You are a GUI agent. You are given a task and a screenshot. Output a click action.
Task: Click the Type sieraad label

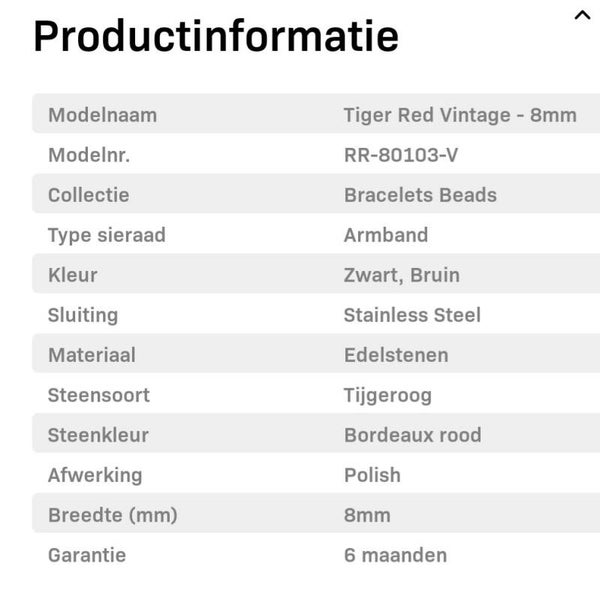pos(106,235)
